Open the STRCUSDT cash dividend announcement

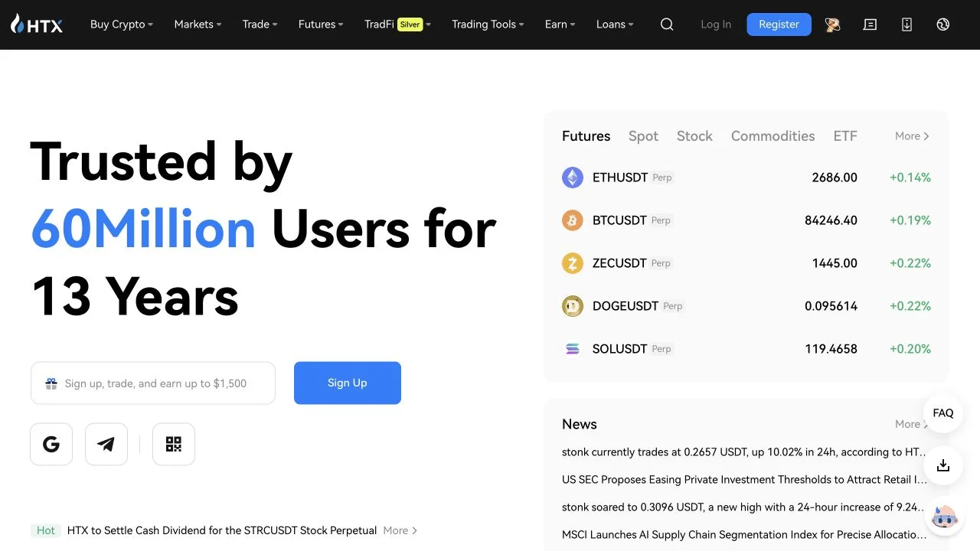[222, 530]
